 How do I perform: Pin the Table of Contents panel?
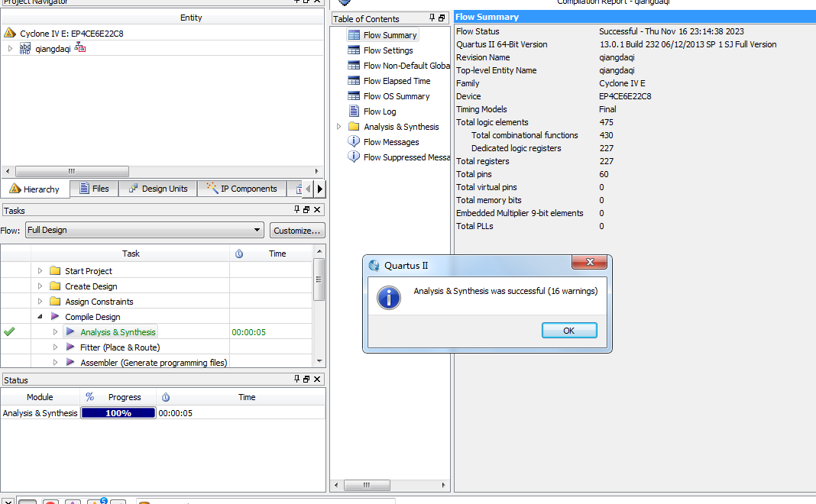click(432, 18)
